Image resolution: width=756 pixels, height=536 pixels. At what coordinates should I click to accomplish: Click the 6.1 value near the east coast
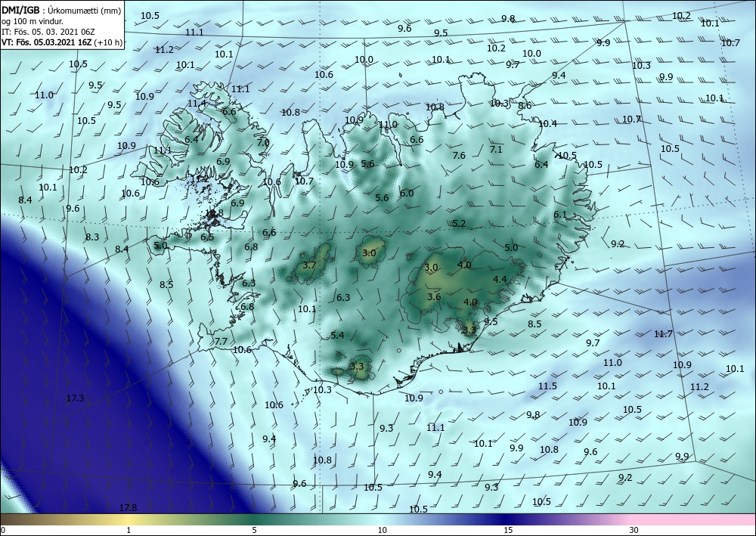click(x=559, y=215)
